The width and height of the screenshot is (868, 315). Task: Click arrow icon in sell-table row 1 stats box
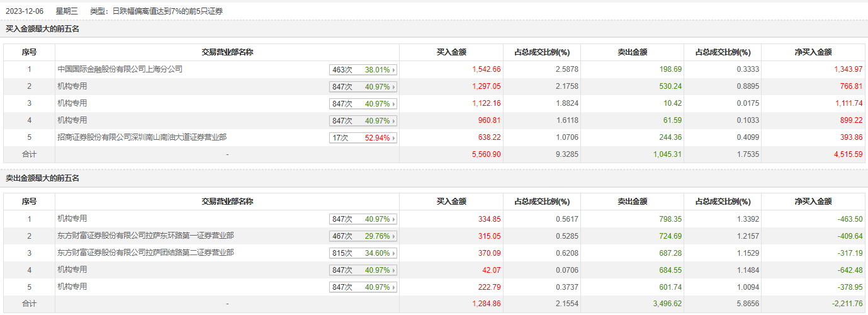pos(395,219)
